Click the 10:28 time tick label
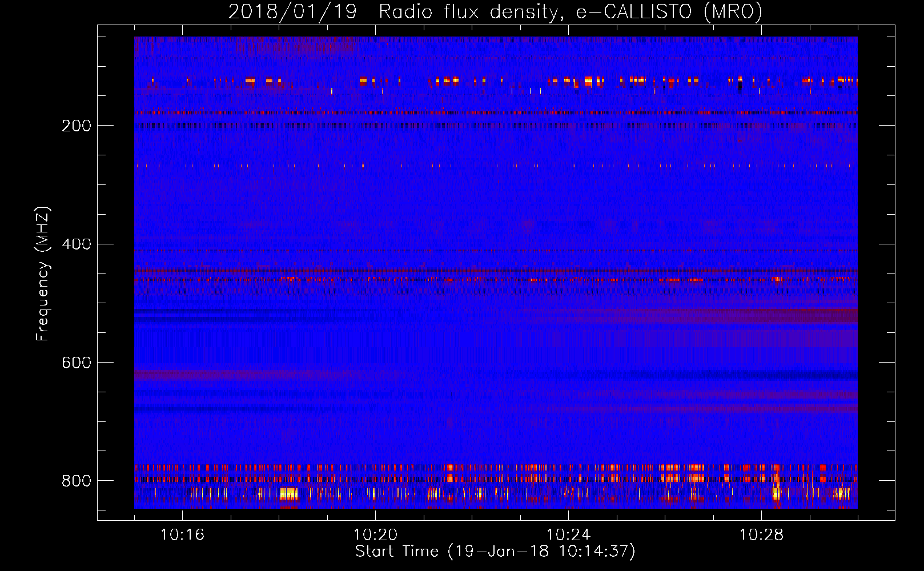The image size is (924, 571). pyautogui.click(x=761, y=534)
